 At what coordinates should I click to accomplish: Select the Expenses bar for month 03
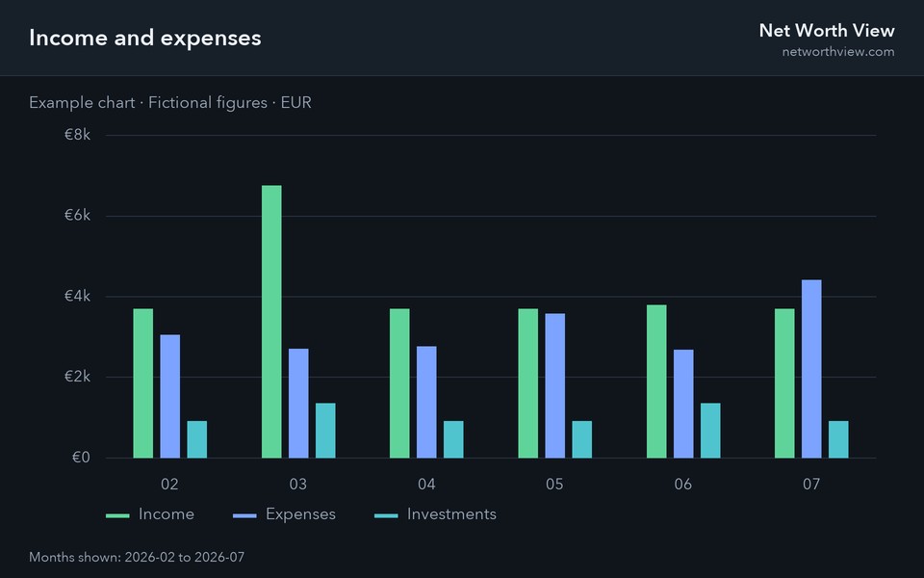[298, 404]
